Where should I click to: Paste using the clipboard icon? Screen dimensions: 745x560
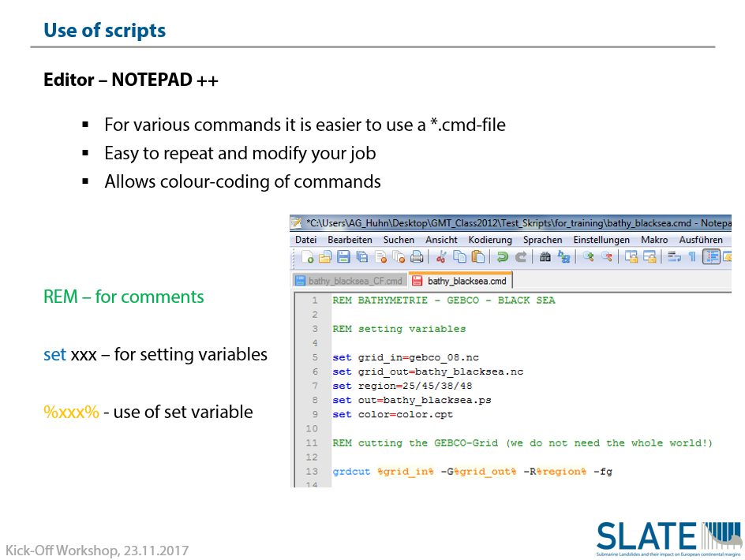[x=478, y=257]
